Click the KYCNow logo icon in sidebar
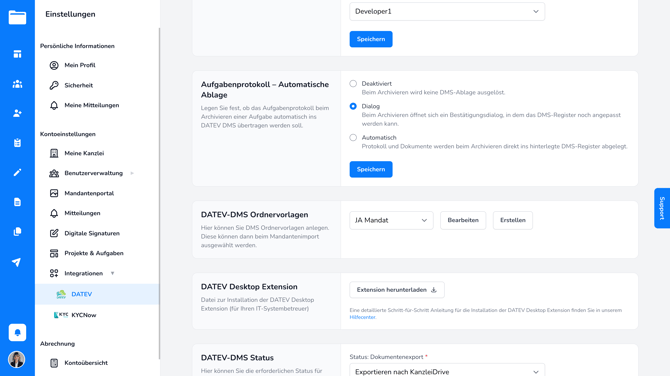Screen dimensions: 670x376 tap(61, 315)
